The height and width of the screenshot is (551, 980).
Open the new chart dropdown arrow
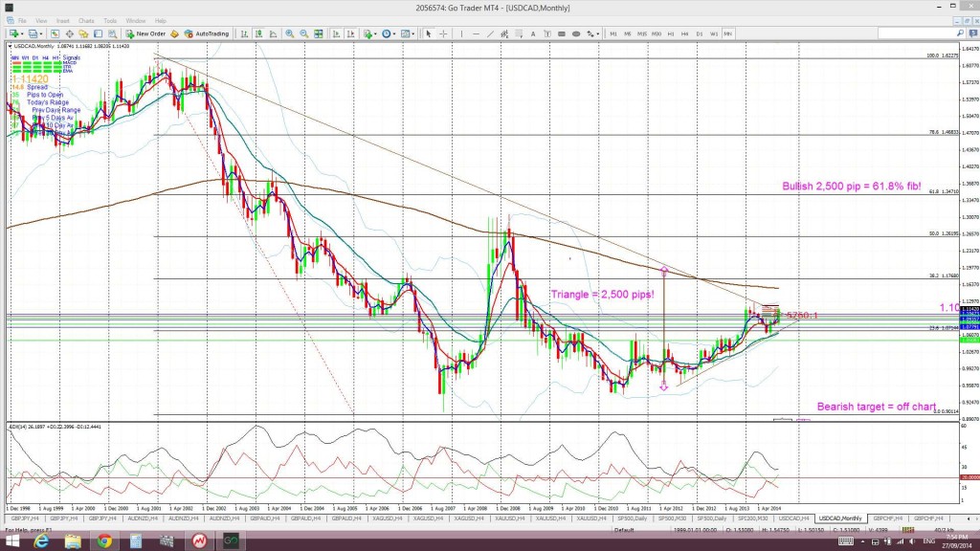pyautogui.click(x=22, y=33)
